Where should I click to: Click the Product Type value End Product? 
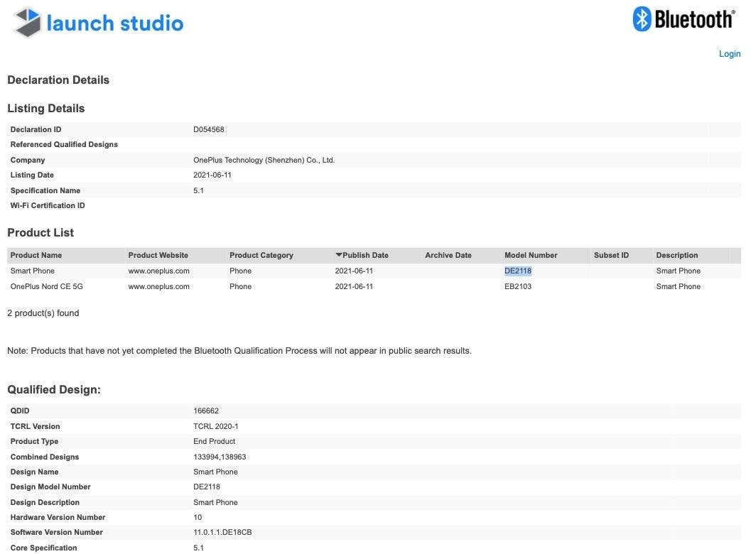tap(214, 441)
